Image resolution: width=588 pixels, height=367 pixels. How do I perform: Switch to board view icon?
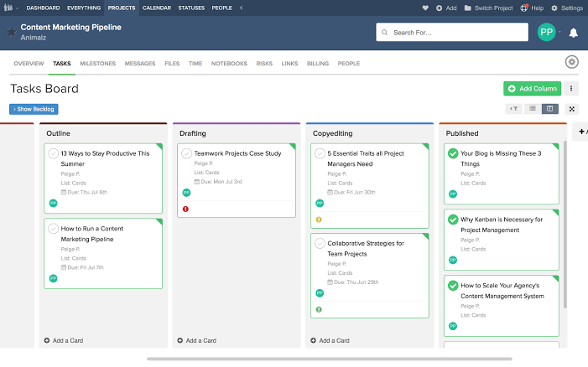tap(550, 109)
